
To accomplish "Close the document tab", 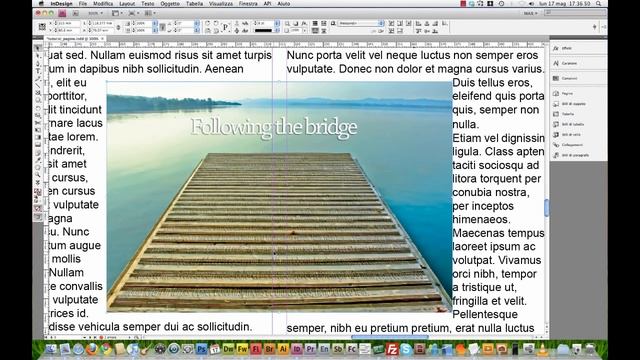I will point(103,39).
